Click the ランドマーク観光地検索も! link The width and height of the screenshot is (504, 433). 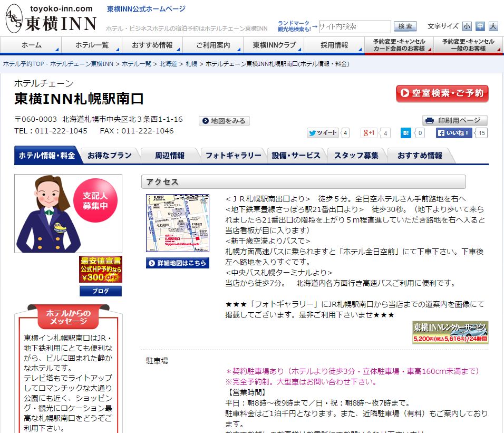coord(294,26)
